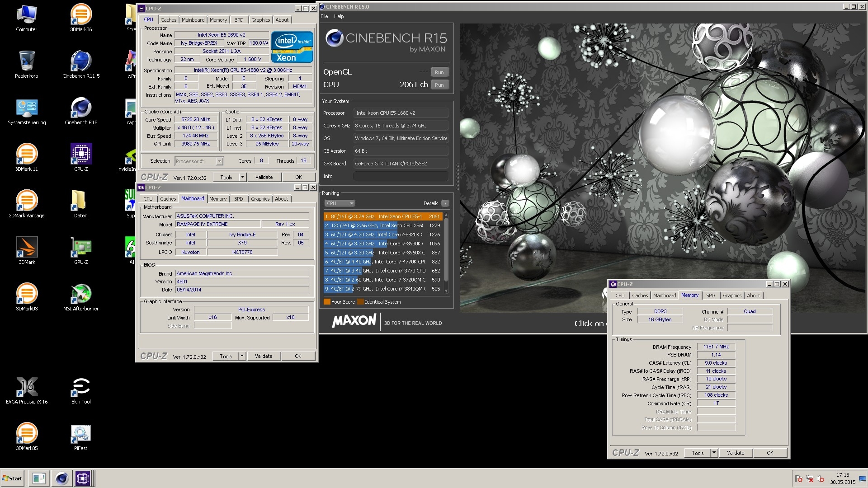Screen dimensions: 868x488
Task: Open the Papierkorb recycle bin
Action: 26,65
